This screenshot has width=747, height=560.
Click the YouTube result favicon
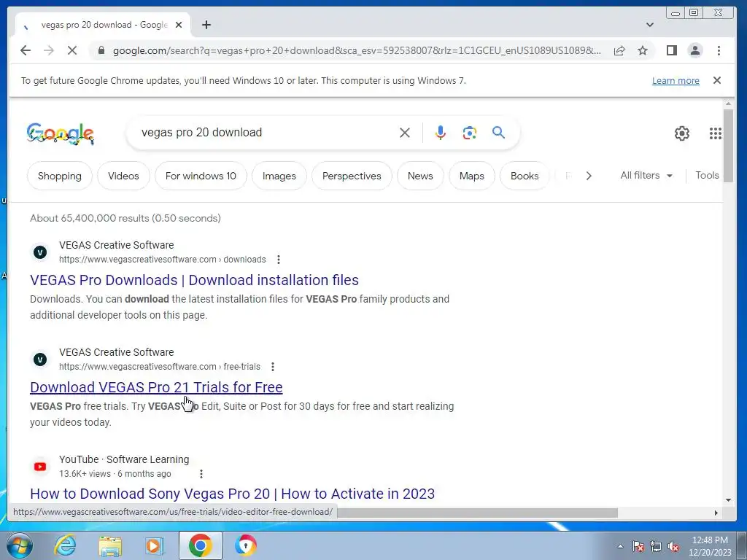40,466
